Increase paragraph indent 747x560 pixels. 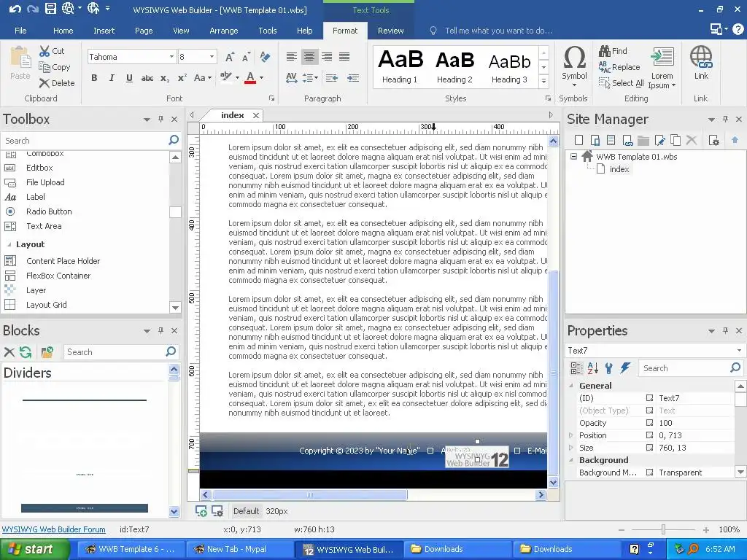[x=353, y=78]
